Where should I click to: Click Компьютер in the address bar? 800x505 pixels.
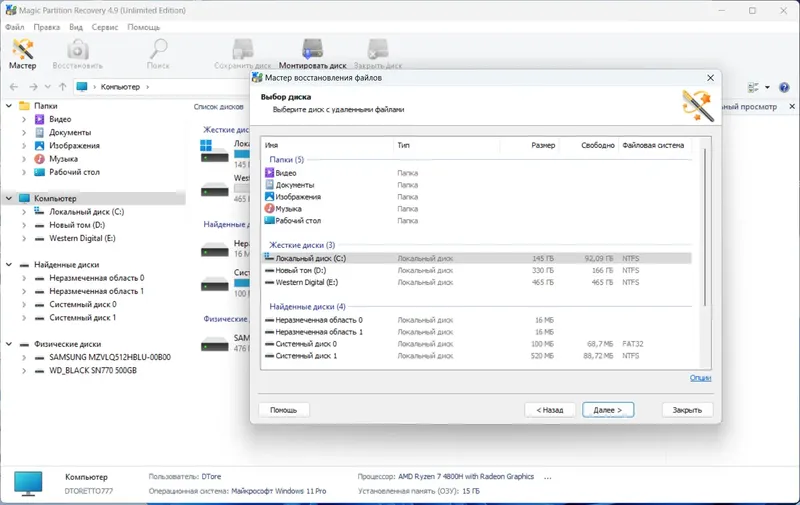coord(120,87)
